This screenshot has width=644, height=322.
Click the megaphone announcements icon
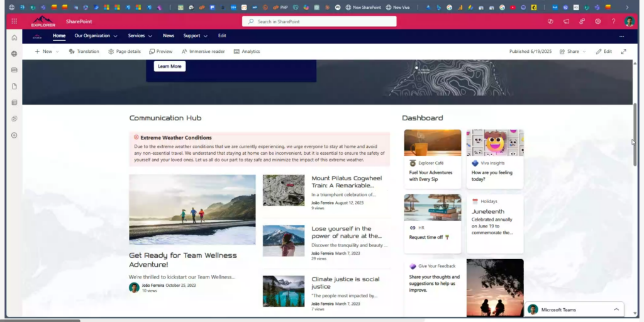coord(566,21)
